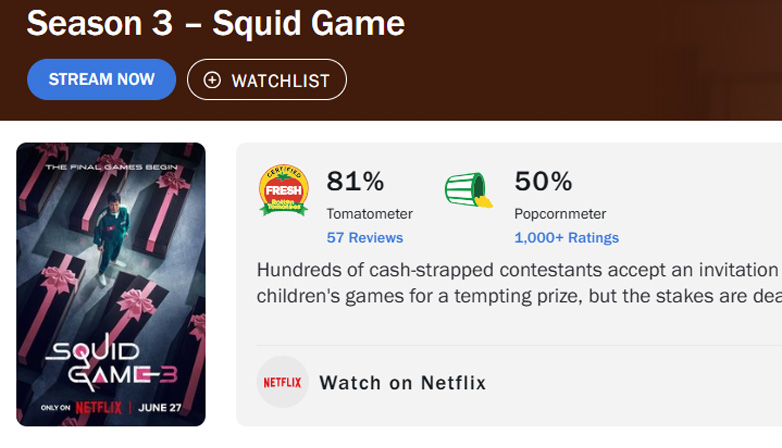The width and height of the screenshot is (782, 448).
Task: Click the Popcornmeter label
Action: tap(560, 213)
